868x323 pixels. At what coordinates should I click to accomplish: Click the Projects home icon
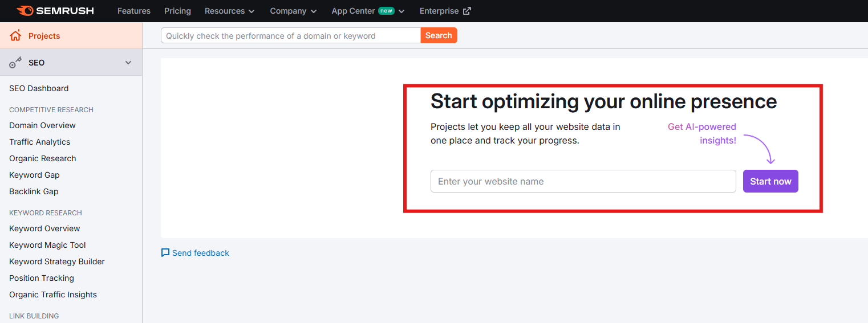[x=15, y=36]
